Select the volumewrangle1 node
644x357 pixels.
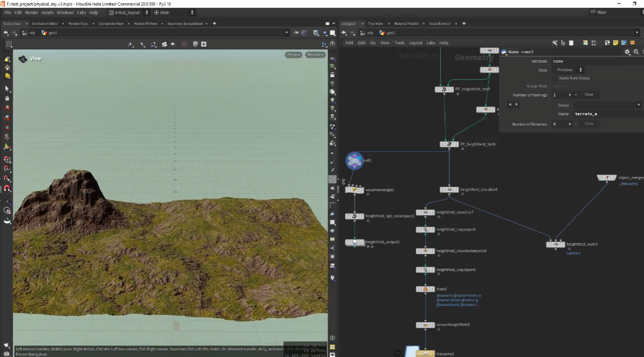pyautogui.click(x=355, y=190)
